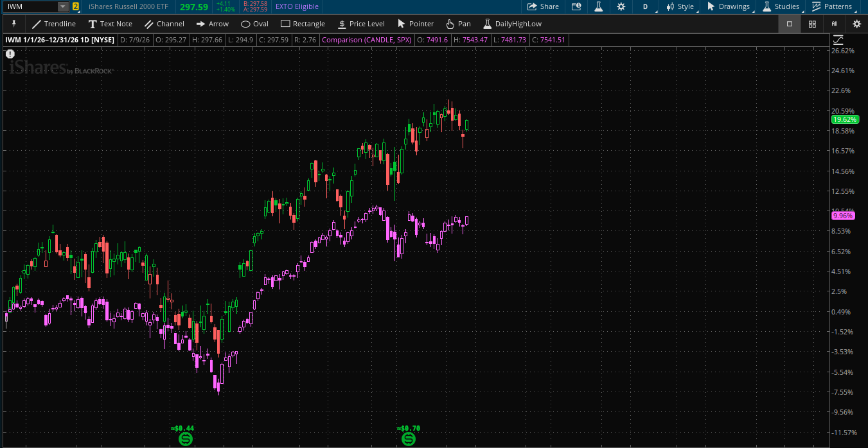Open the symbol selector dropdown arrow
Image resolution: width=868 pixels, height=448 pixels.
coord(62,6)
